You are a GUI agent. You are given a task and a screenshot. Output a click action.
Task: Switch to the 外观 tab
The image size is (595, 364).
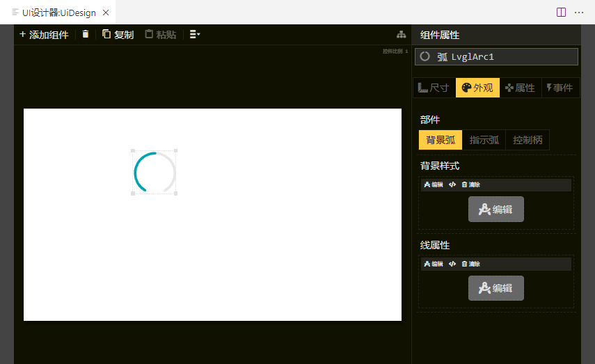click(477, 88)
